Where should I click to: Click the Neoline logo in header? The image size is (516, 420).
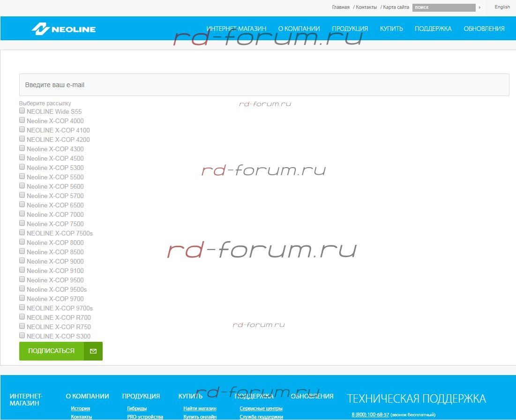click(64, 29)
